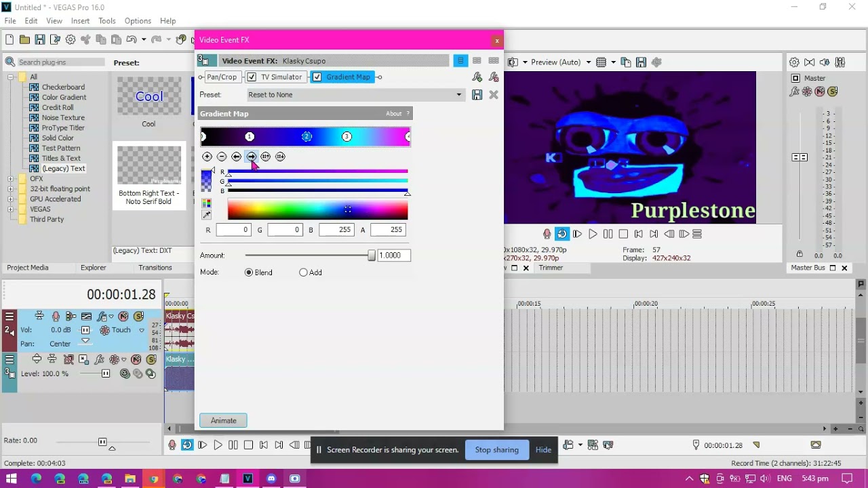Select the previous gradient stop arrow
The width and height of the screenshot is (868, 488).
236,157
